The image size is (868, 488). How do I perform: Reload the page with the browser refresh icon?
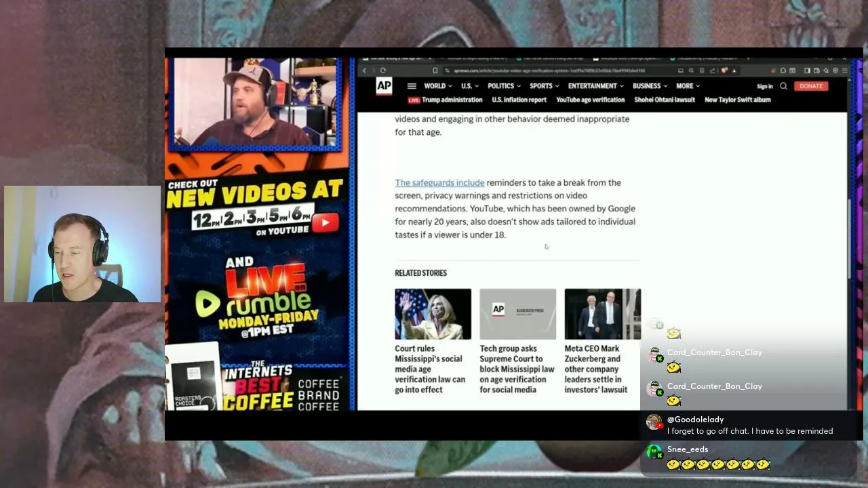383,70
